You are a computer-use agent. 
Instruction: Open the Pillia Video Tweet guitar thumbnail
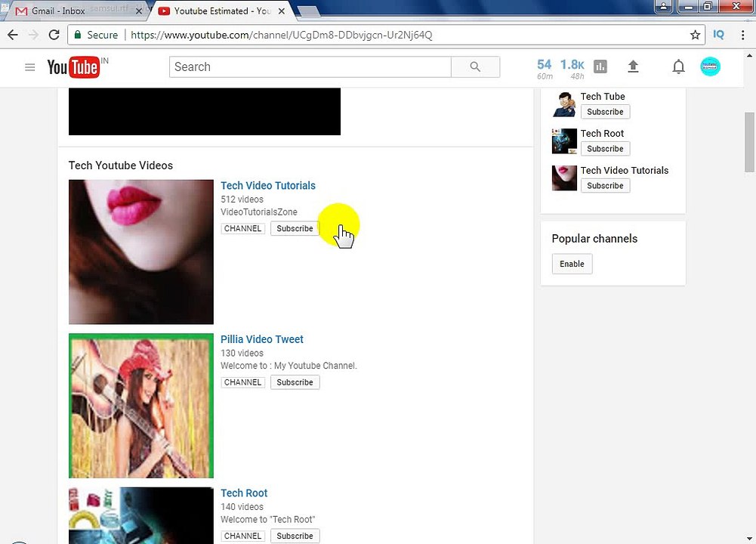[x=141, y=406]
